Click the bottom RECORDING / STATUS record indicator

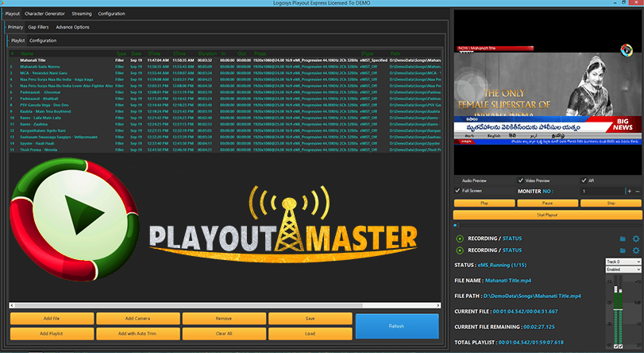(460, 250)
